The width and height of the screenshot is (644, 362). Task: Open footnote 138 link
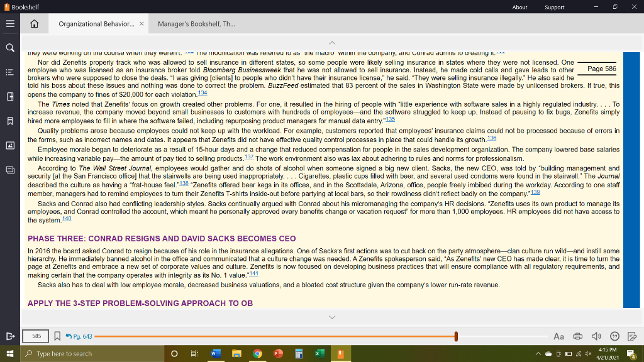[x=184, y=184]
